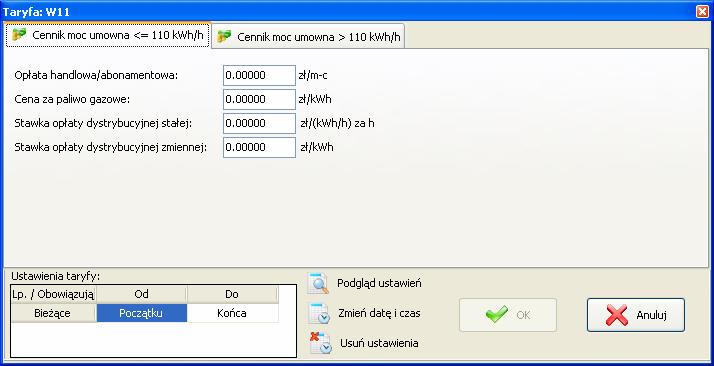Click the icon on the '> 110 kWh/h' tab
Image resolution: width=714 pixels, height=366 pixels.
tap(224, 36)
